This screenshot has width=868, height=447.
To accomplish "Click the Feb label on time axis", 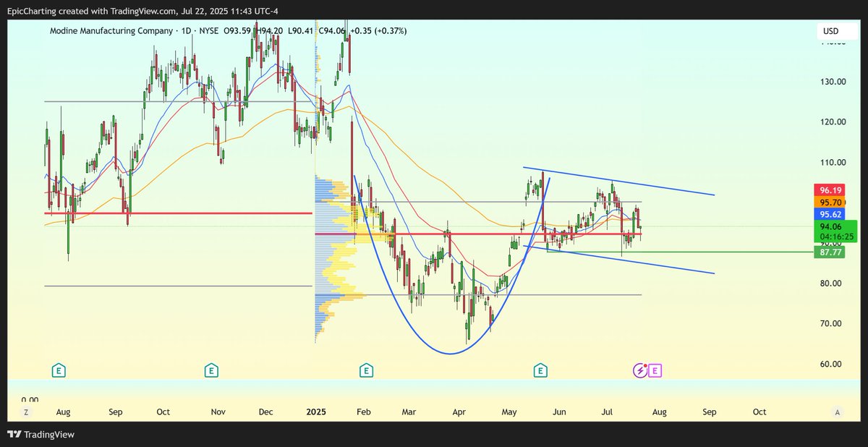I will point(363,412).
